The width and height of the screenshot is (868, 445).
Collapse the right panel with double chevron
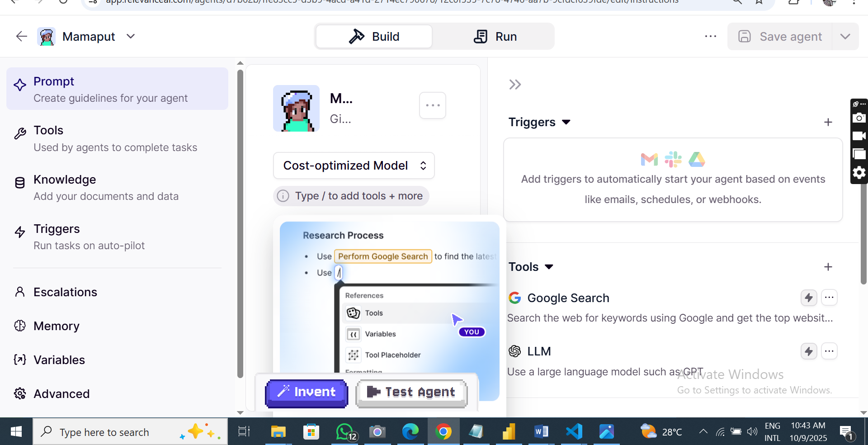[x=515, y=85]
